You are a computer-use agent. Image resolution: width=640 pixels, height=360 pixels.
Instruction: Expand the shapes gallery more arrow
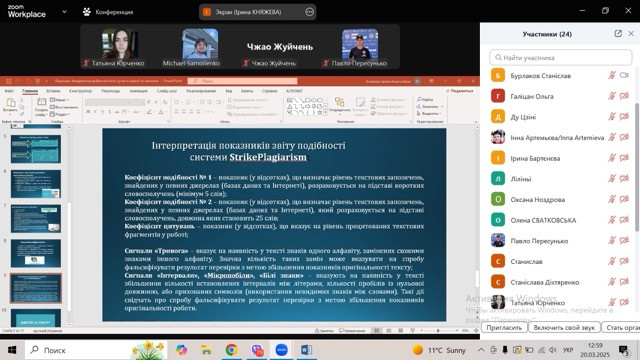pyautogui.click(x=325, y=113)
